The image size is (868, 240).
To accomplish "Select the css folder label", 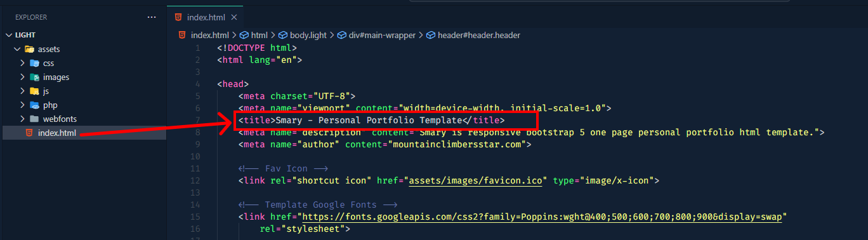I will 48,63.
